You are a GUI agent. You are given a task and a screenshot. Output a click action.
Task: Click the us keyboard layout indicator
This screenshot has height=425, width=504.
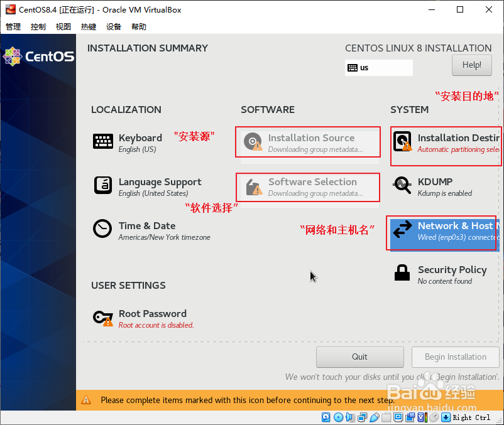coord(379,68)
